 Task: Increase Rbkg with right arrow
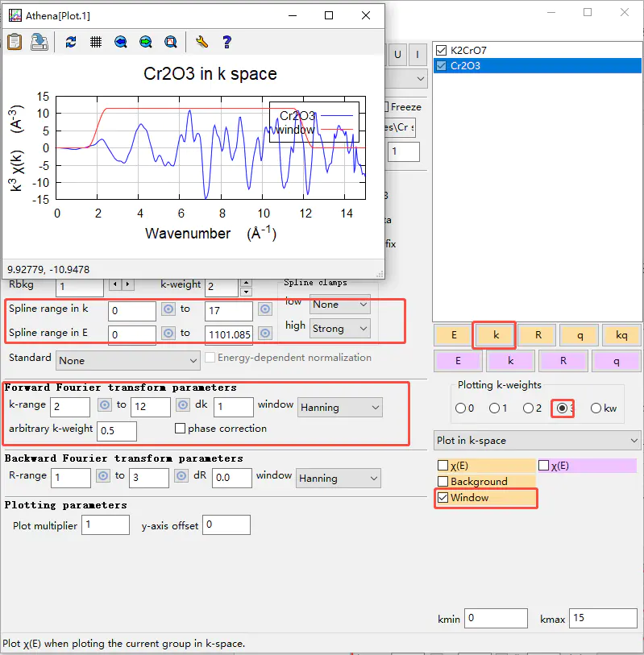(127, 284)
